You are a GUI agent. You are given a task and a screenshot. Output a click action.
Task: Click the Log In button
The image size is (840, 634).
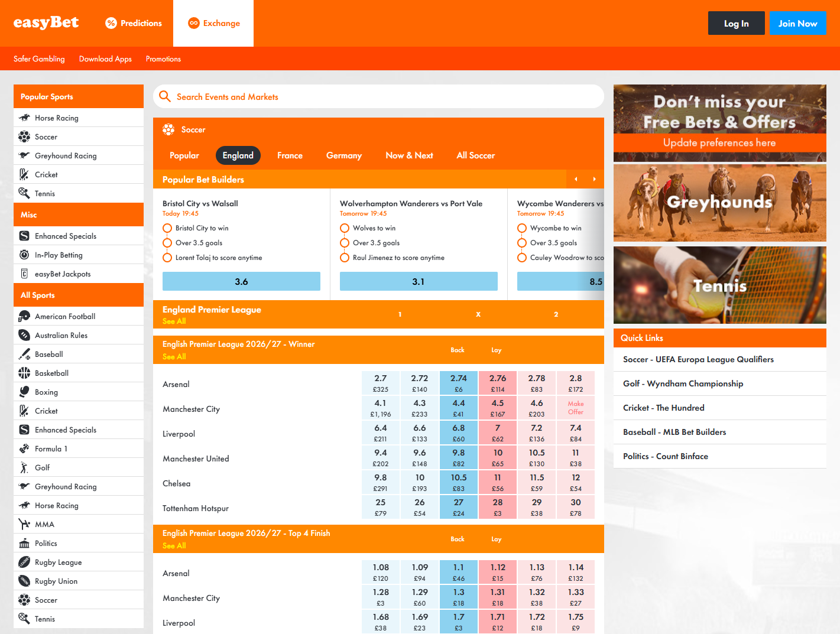(737, 23)
